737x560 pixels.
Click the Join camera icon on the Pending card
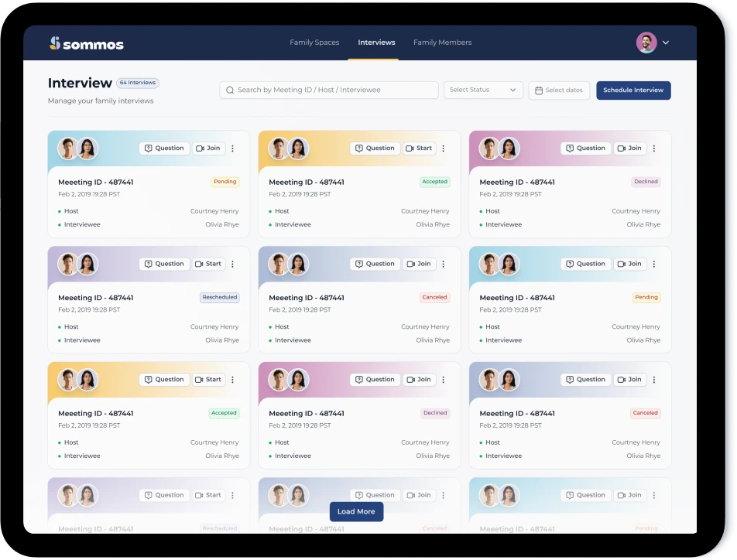tap(199, 148)
